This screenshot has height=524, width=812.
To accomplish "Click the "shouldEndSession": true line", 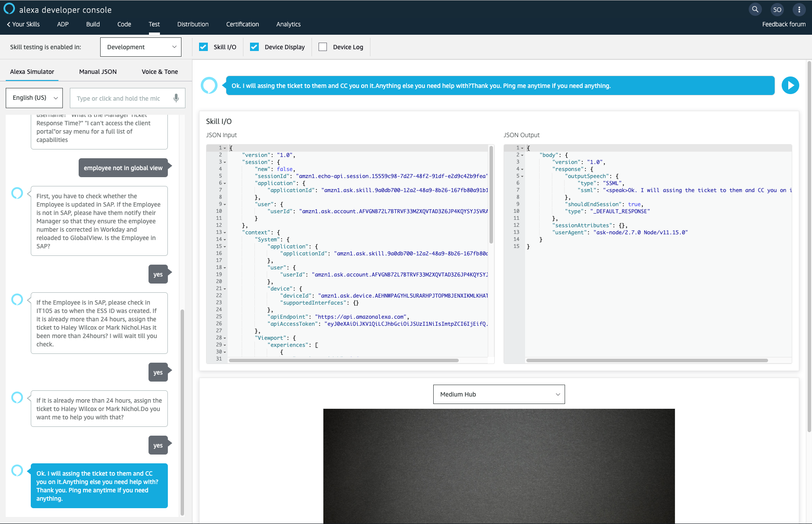I will (x=604, y=204).
